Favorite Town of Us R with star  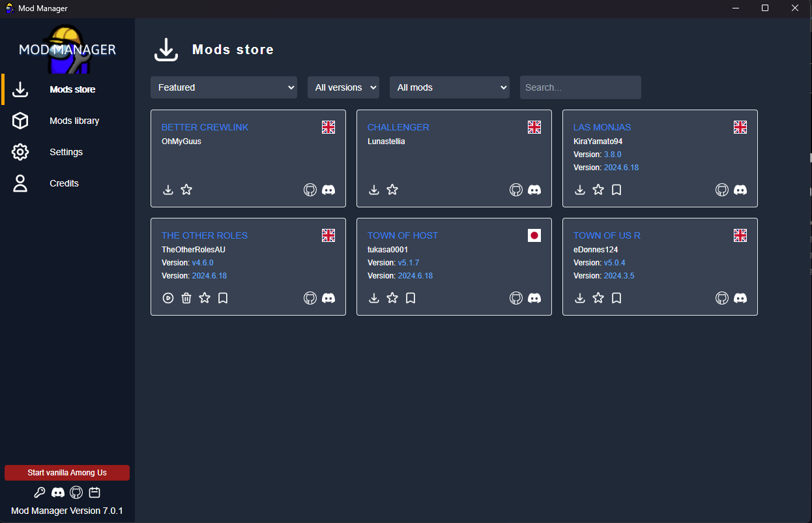coord(598,298)
